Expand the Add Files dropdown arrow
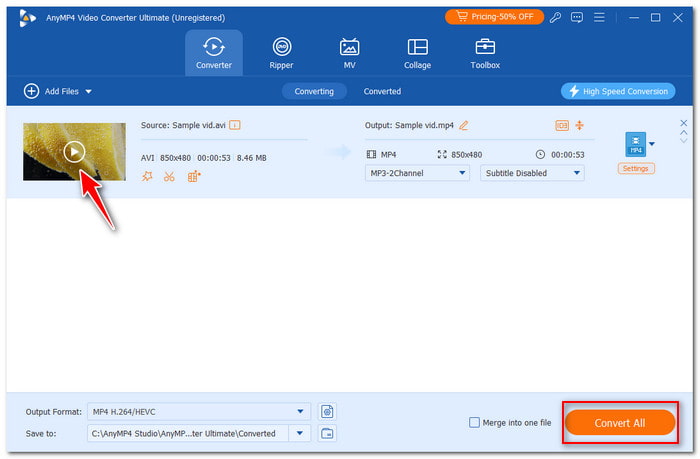Image resolution: width=700 pixels, height=459 pixels. (x=88, y=92)
